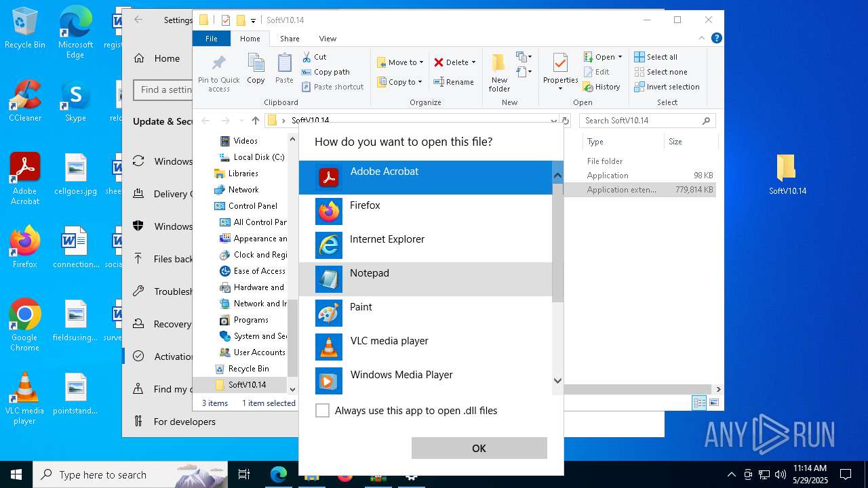Open the Google Chrome desktop shortcut
This screenshot has width=868, height=488.
tap(25, 325)
